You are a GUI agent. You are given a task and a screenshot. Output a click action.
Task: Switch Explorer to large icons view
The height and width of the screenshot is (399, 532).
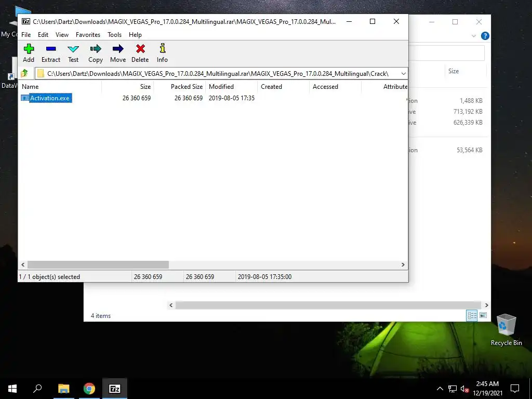coord(483,315)
